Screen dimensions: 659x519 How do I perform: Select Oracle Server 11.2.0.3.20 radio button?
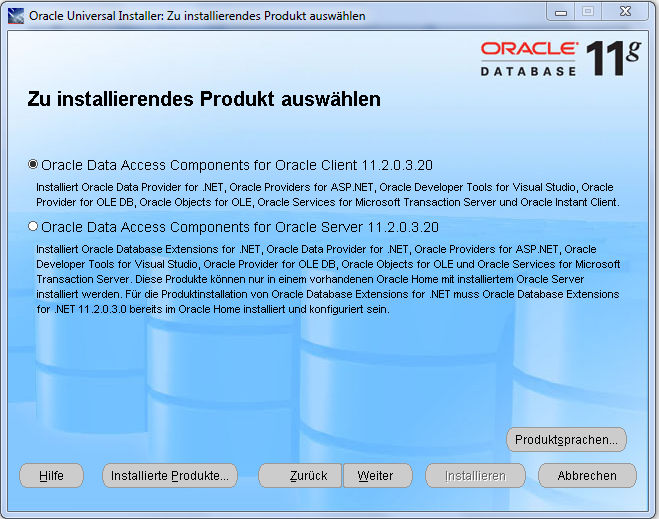point(33,227)
